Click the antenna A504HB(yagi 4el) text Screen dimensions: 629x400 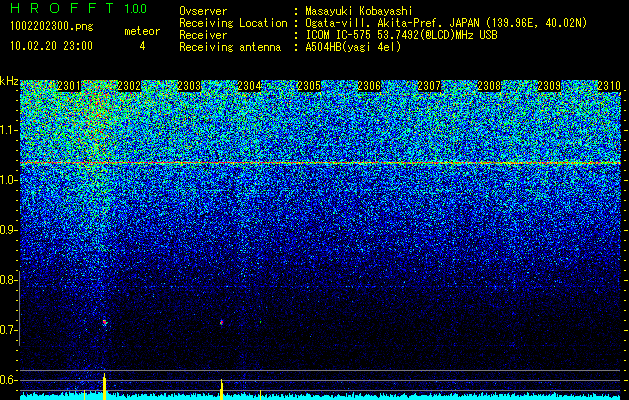pos(353,47)
